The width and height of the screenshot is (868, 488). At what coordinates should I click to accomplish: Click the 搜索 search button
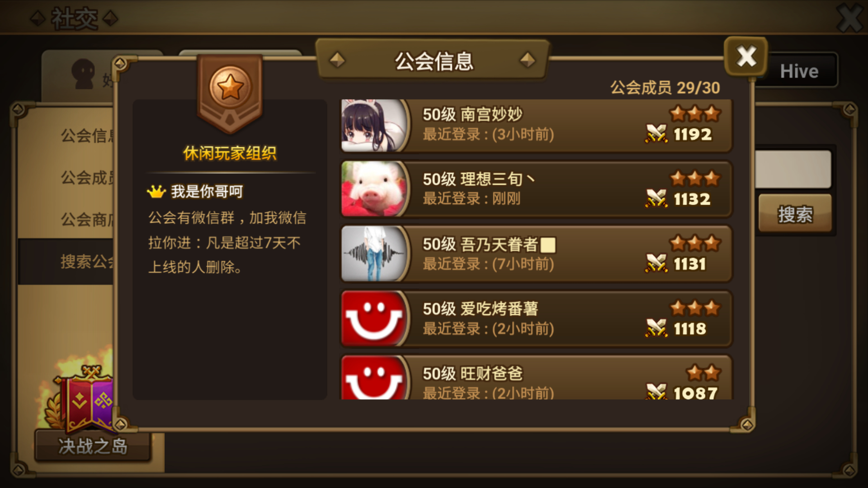[795, 214]
